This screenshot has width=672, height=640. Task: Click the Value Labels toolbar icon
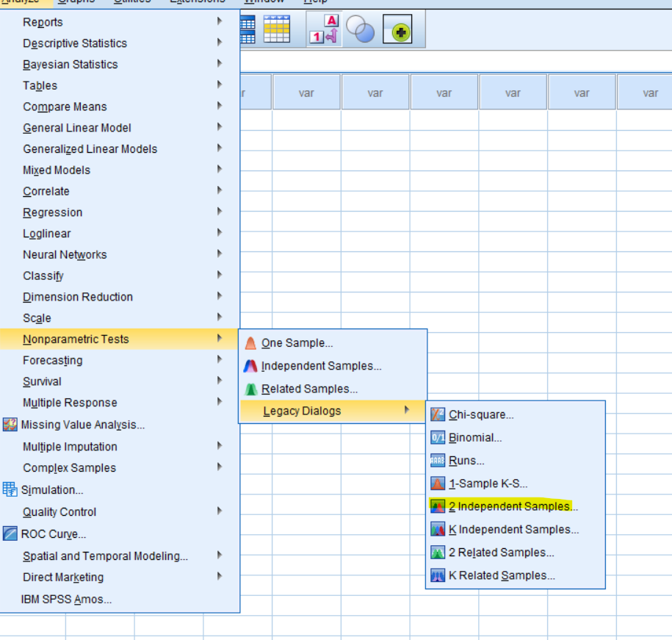tap(323, 29)
